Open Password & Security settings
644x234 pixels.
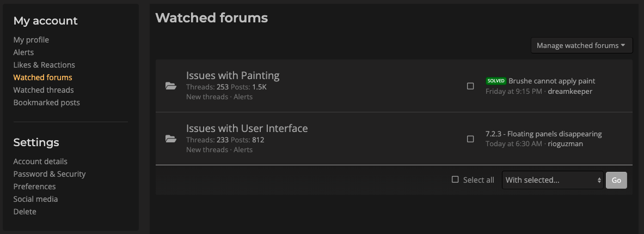tap(50, 174)
